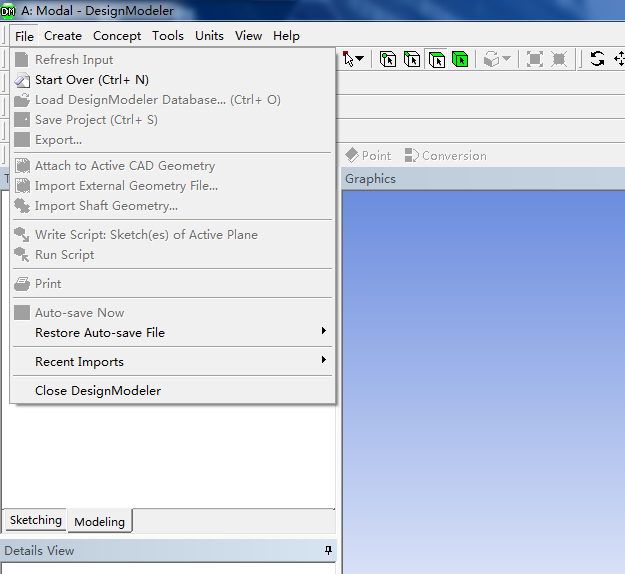Select the vertex selection filter icon

(387, 59)
